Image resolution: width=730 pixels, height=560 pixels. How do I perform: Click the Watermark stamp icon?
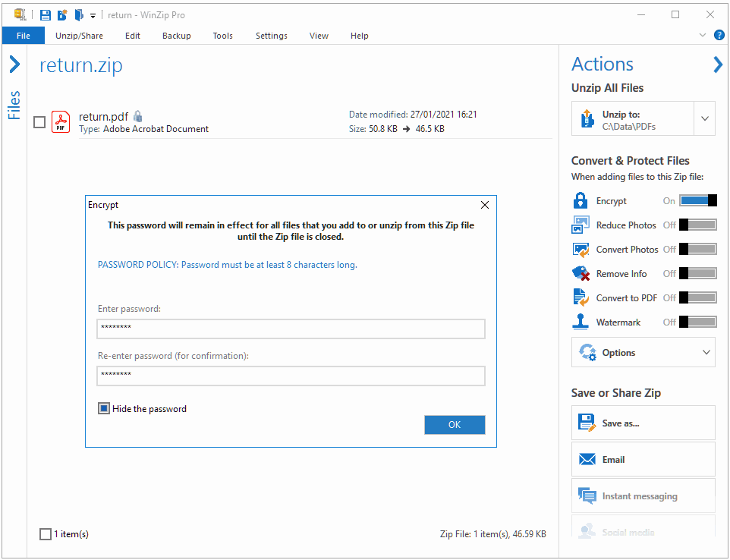580,322
